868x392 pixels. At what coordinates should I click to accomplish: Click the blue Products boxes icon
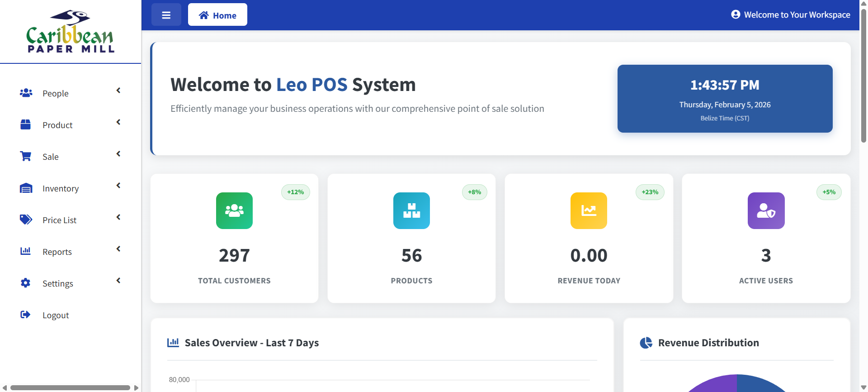coord(411,210)
